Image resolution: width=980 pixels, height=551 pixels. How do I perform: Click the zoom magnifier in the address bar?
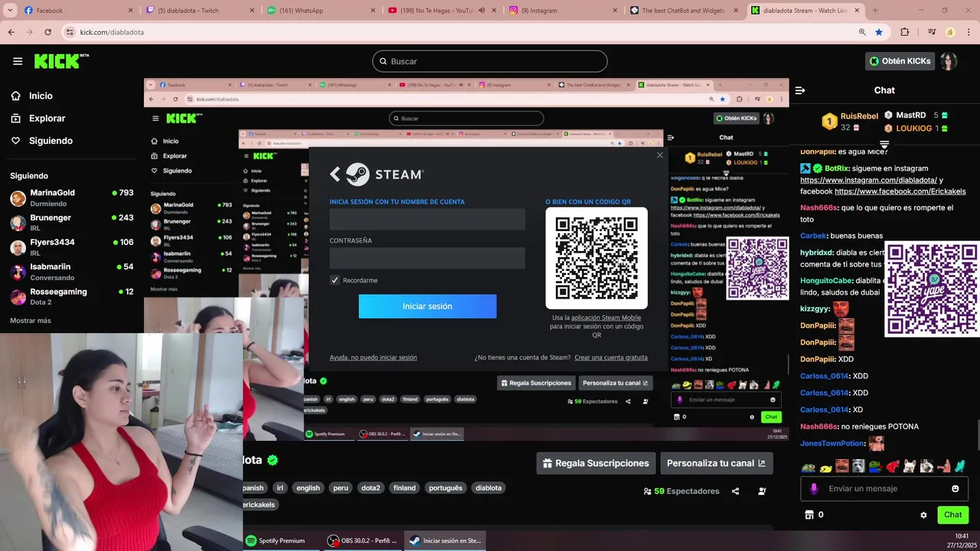pyautogui.click(x=862, y=32)
